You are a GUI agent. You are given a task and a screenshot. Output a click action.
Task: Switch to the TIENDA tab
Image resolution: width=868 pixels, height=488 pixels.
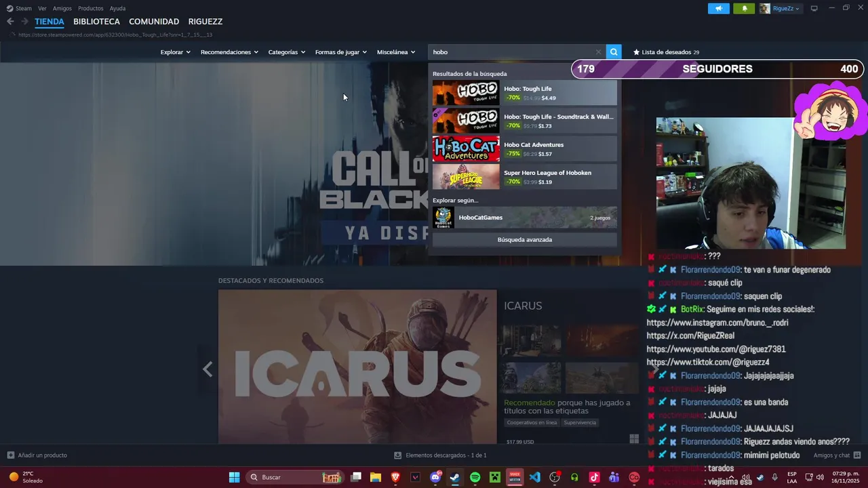coord(50,22)
